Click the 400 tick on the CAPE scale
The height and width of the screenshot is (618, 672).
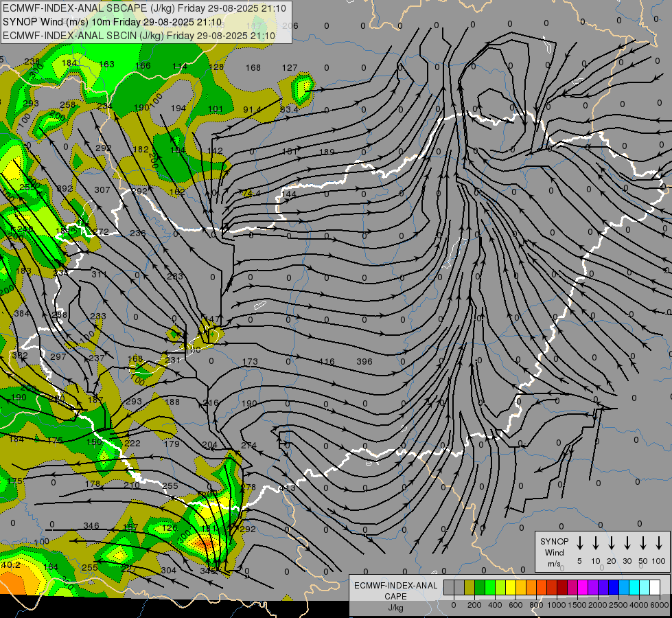click(x=495, y=605)
